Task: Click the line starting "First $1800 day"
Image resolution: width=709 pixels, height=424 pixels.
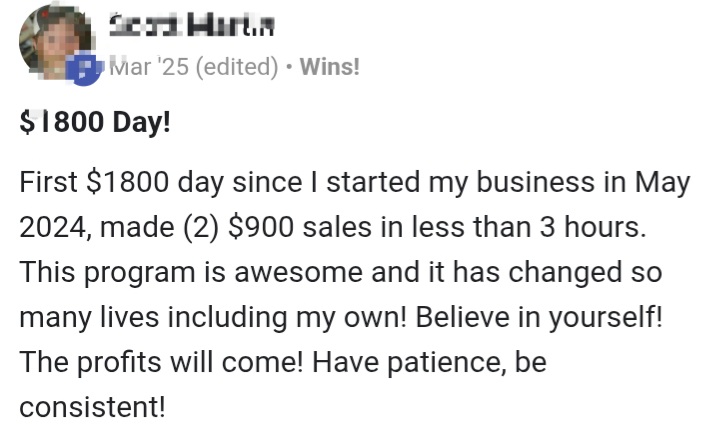Action: pos(355,183)
